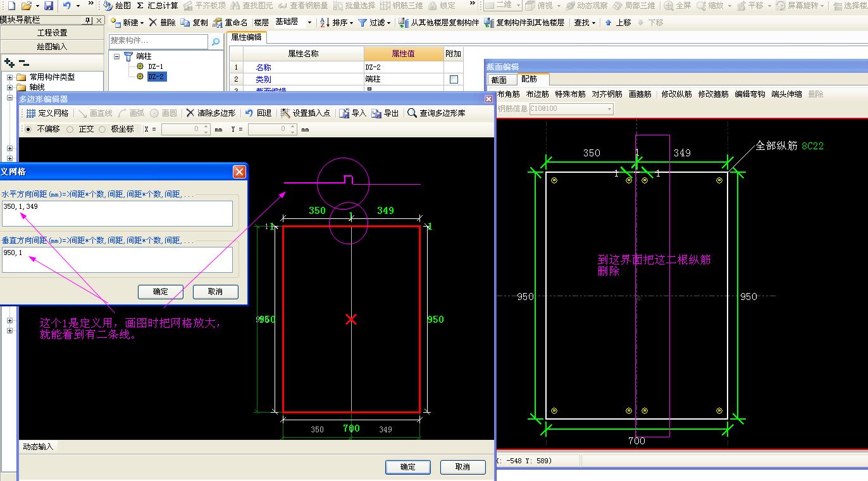
Task: Delete the component with the 删除 X icon
Action: tap(163, 22)
